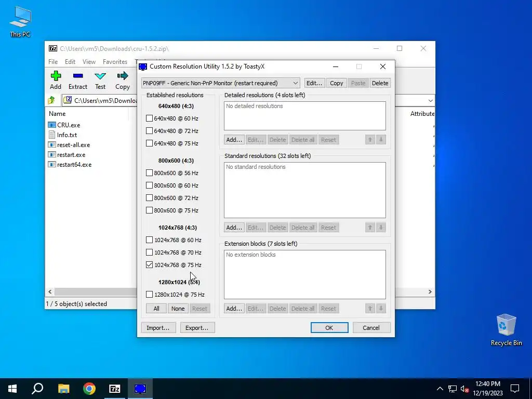Open the Recycle Bin desktop icon
The width and height of the screenshot is (532, 399).
tap(506, 329)
